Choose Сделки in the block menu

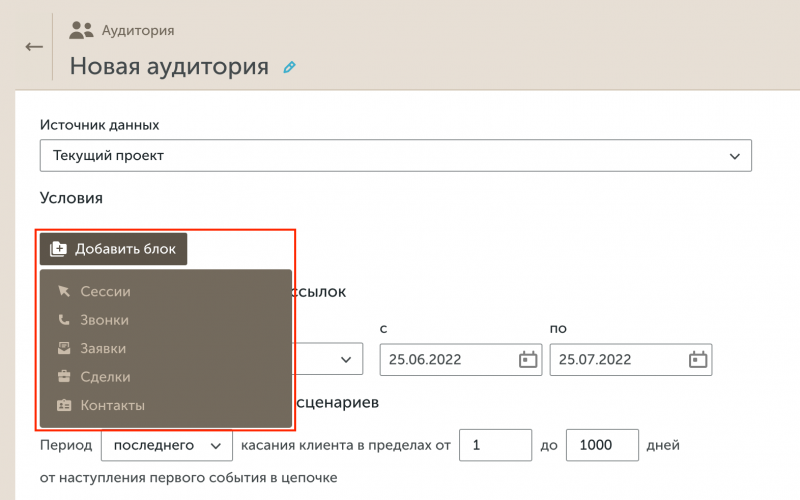[105, 377]
